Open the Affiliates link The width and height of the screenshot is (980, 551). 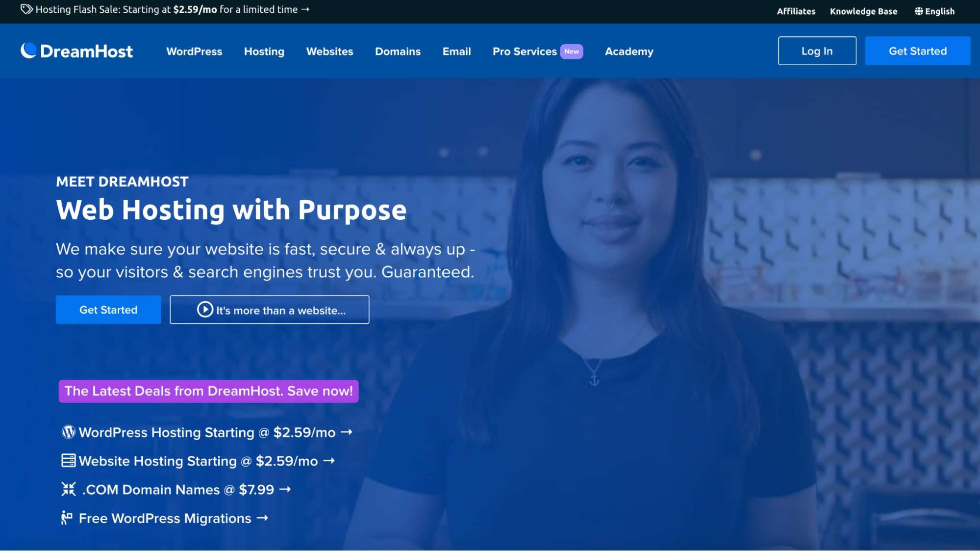point(796,11)
